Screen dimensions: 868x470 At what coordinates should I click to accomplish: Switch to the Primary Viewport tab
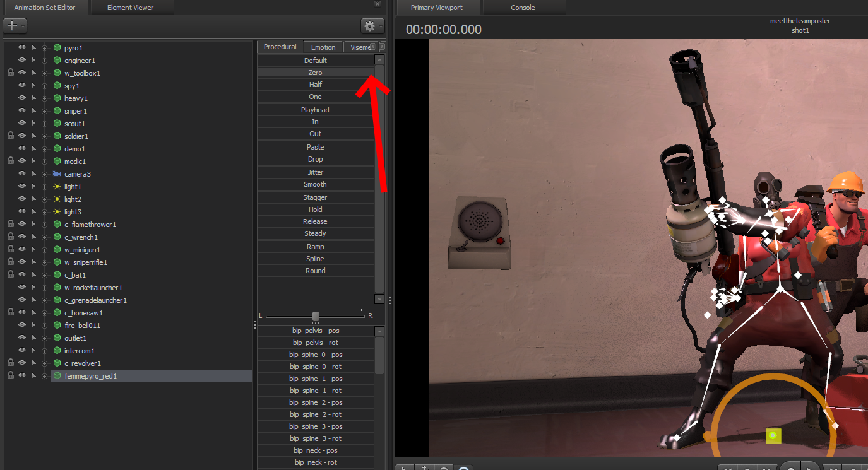437,8
